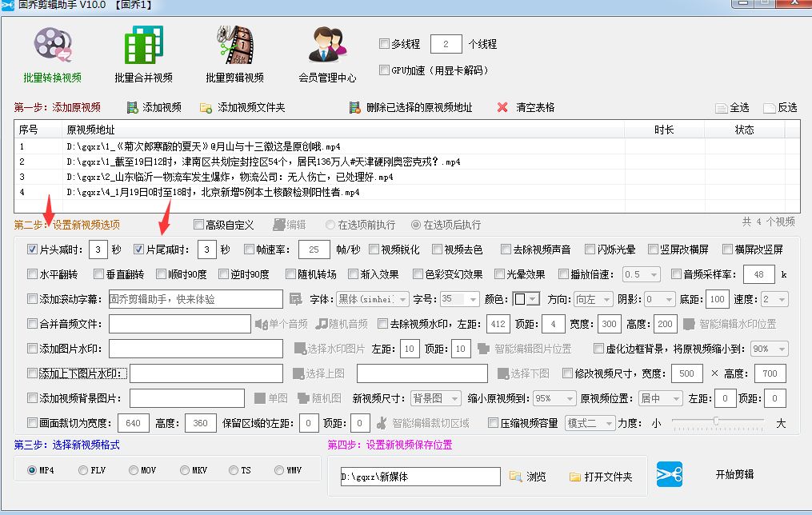This screenshot has height=515, width=812.
Task: Click the 状态 column header
Action: pos(745,130)
